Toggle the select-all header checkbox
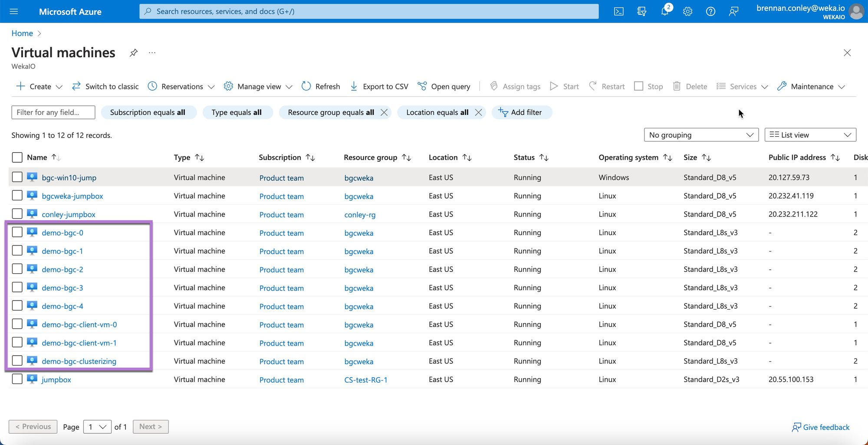 (x=17, y=157)
